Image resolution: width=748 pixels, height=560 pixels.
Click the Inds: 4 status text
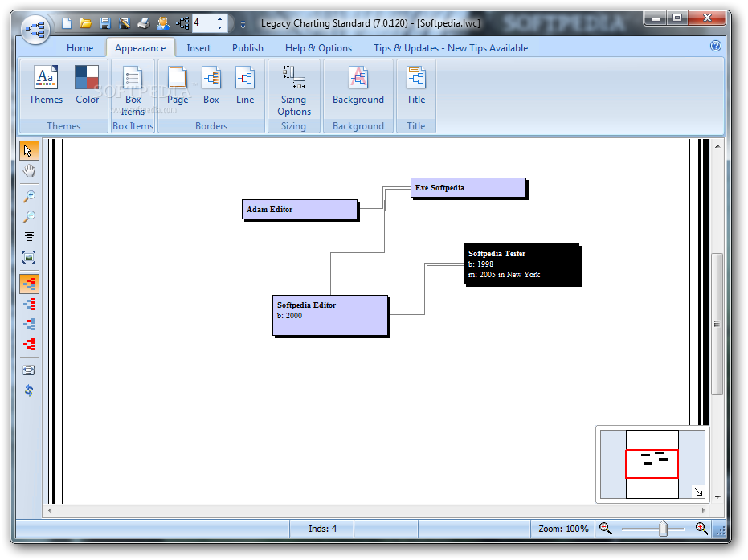tap(322, 529)
